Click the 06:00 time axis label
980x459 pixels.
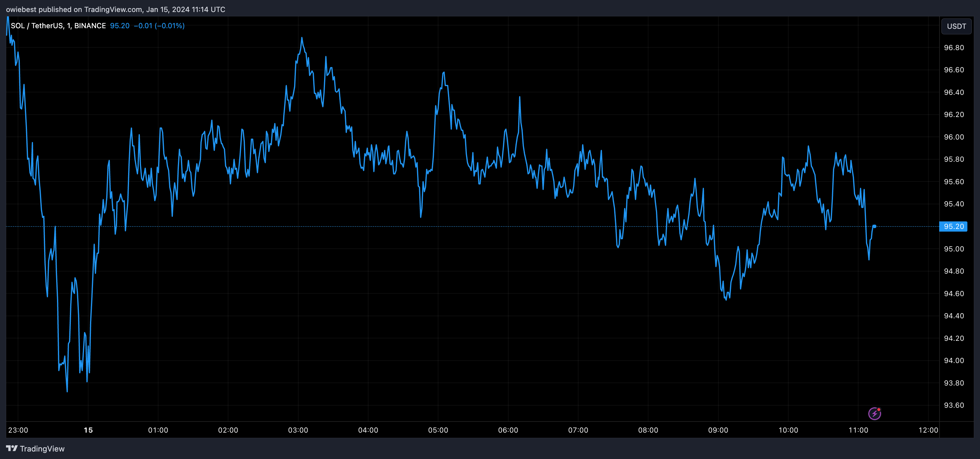(x=508, y=430)
